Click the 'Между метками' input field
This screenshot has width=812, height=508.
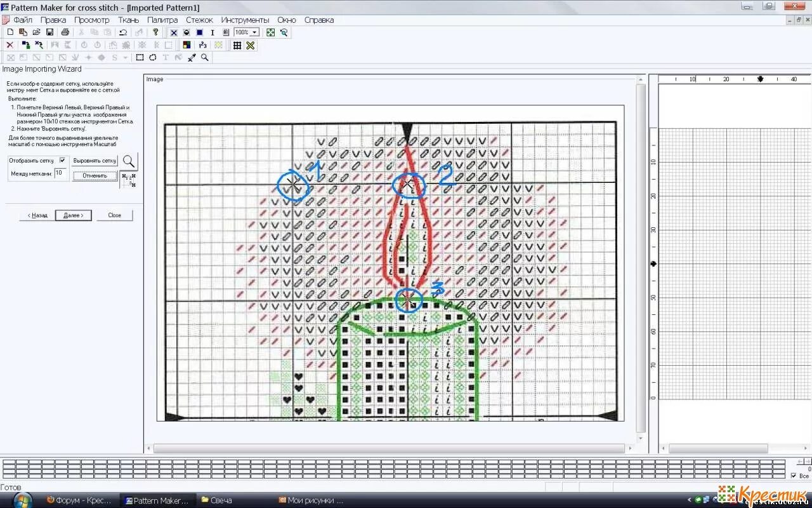click(x=62, y=173)
